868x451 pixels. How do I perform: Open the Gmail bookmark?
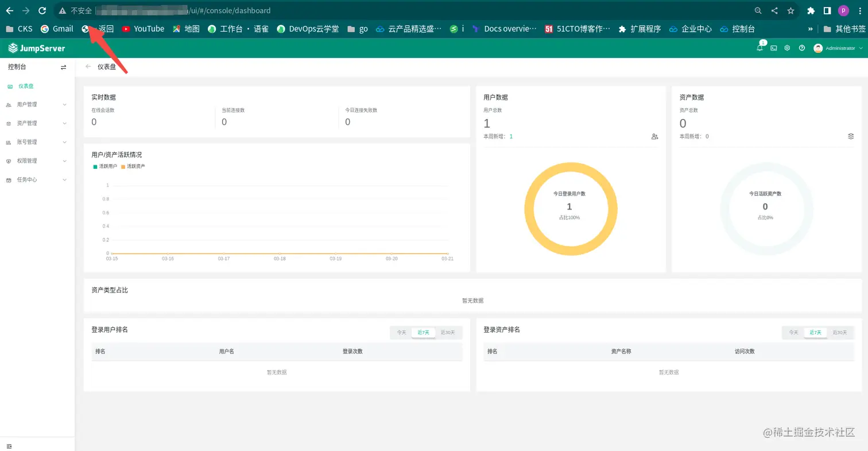pos(57,29)
